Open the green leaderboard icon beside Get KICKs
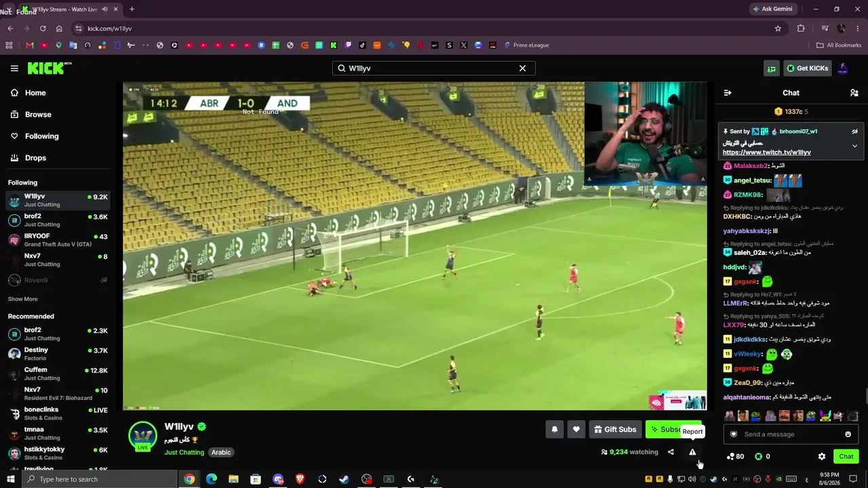 coord(771,68)
